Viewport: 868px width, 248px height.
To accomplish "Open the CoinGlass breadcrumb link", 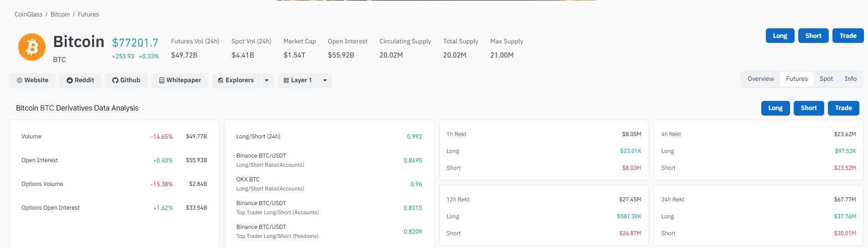I will [28, 15].
